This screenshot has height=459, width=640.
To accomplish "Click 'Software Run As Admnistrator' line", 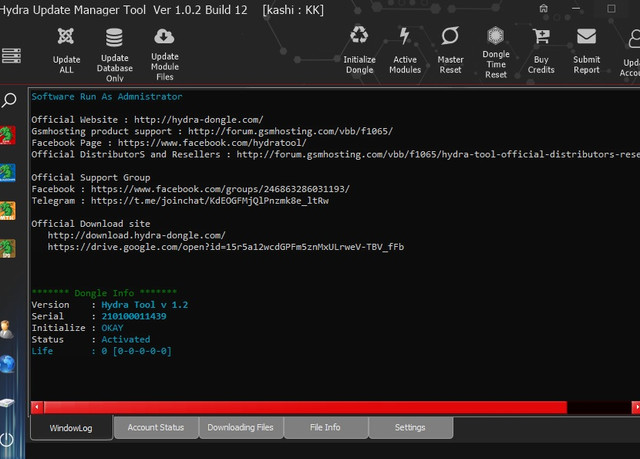I will tap(107, 97).
